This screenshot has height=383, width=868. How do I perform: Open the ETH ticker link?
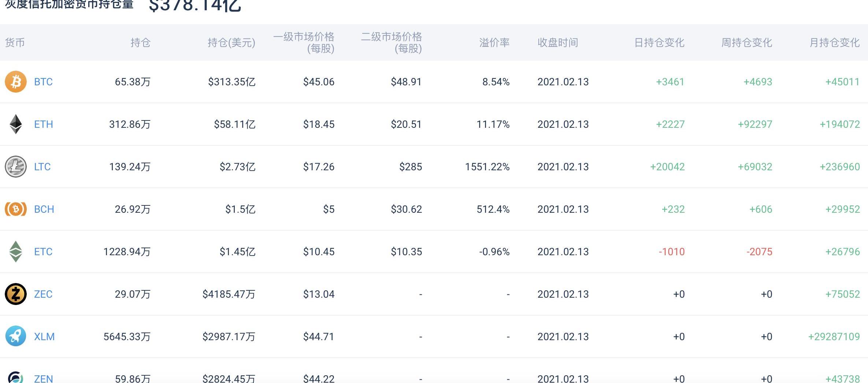click(43, 124)
